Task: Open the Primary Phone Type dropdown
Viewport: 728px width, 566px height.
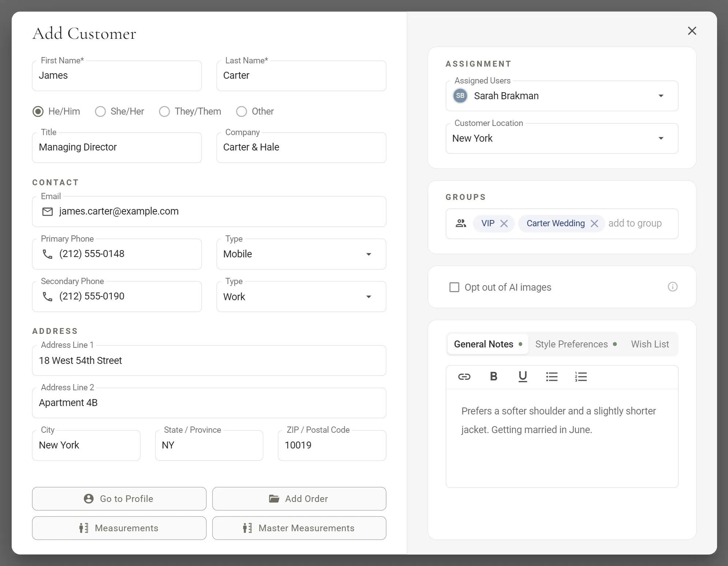Action: (x=301, y=254)
